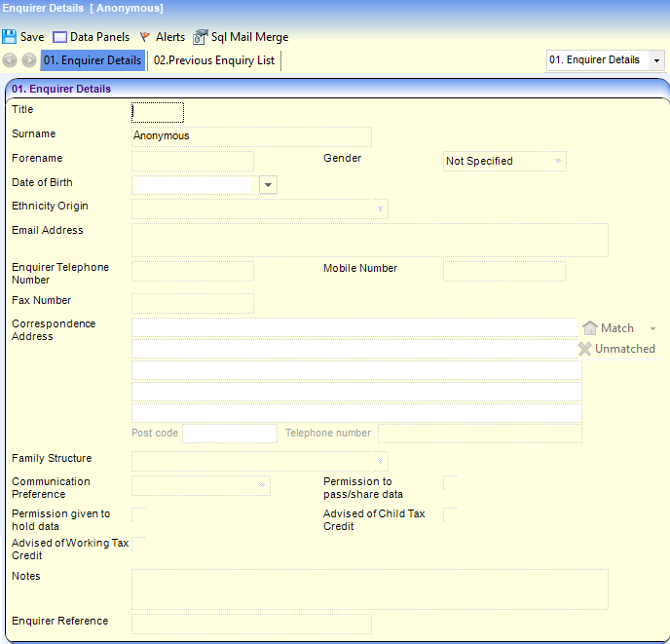Click the Unmatched address X icon
Screen dimensions: 670x644
click(585, 349)
